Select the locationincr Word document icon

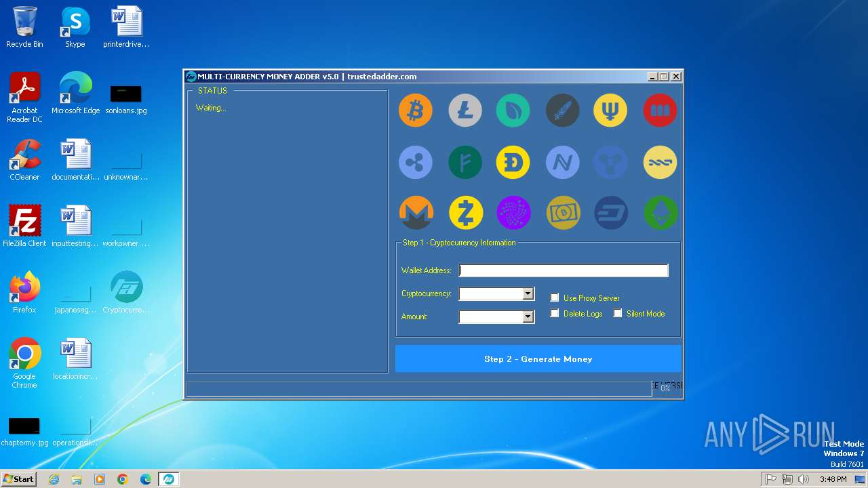(75, 359)
